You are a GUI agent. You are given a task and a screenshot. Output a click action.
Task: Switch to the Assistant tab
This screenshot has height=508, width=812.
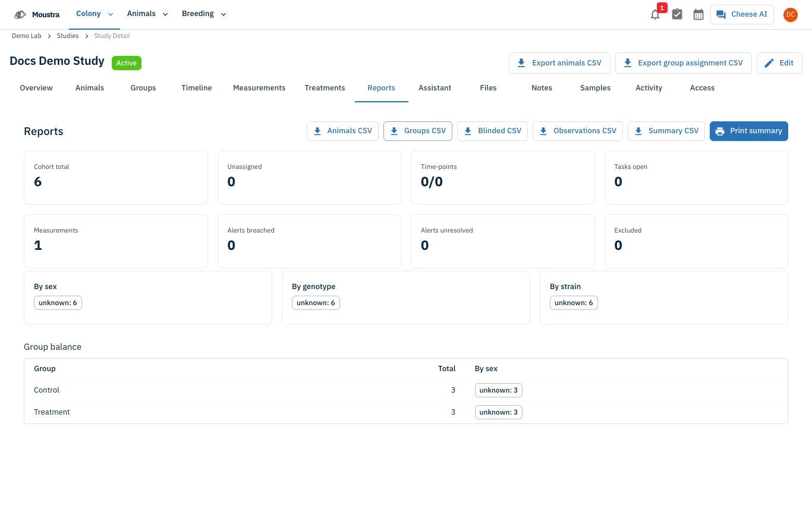click(435, 88)
